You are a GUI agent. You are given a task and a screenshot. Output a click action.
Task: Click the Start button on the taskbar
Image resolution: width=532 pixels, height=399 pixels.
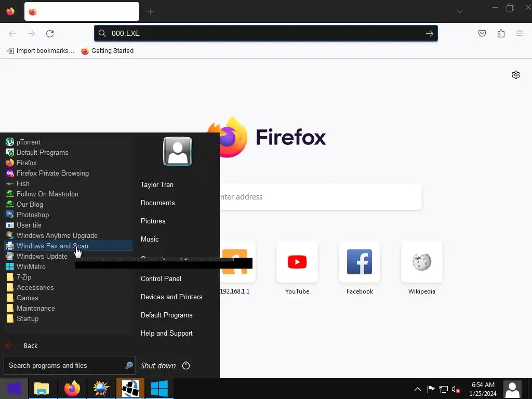pyautogui.click(x=14, y=389)
